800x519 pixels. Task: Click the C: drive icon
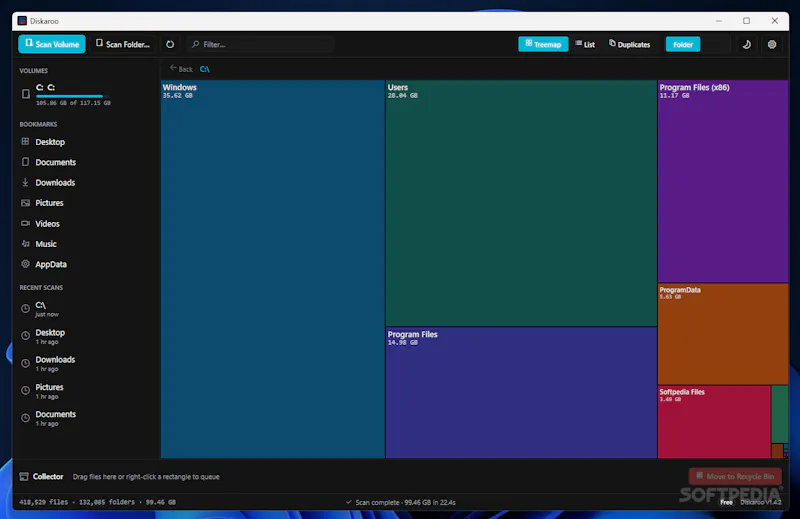tap(26, 94)
